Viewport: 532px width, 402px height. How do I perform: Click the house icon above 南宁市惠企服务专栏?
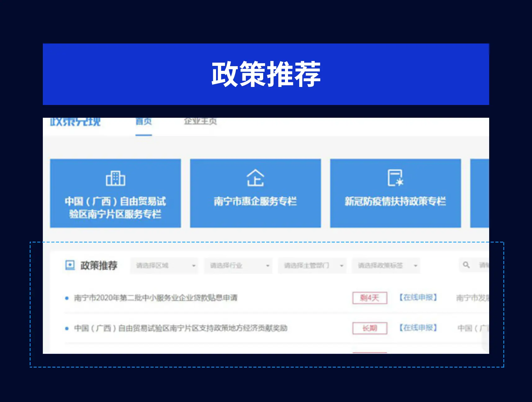tap(255, 178)
